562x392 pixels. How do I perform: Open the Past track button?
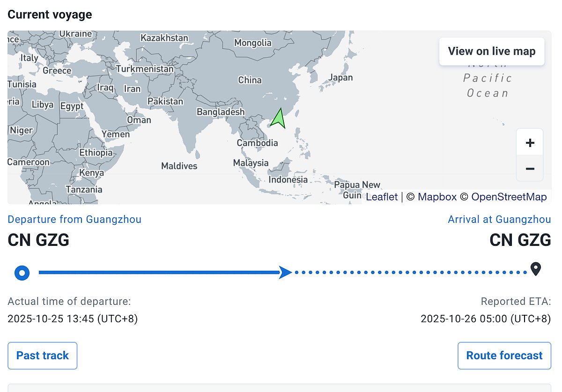pos(43,356)
